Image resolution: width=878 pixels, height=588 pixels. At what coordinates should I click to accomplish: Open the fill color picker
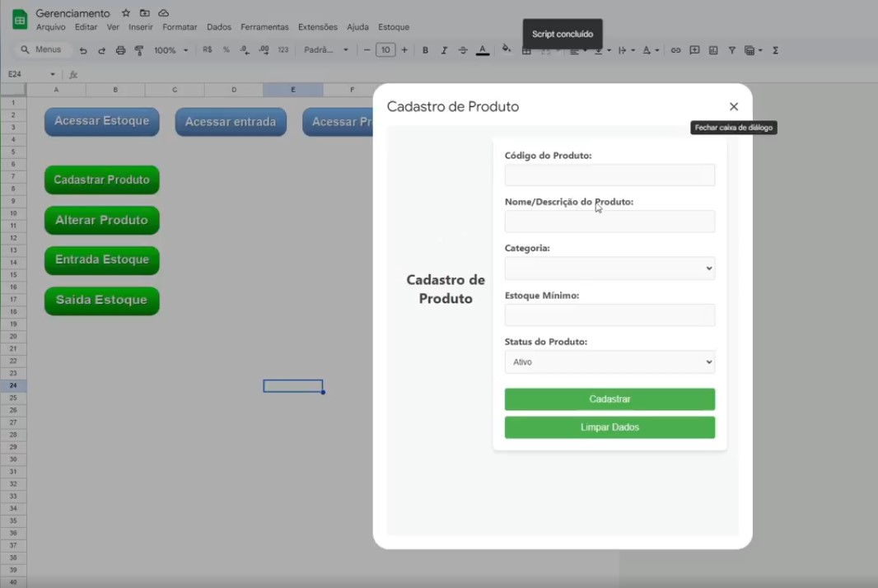click(x=507, y=49)
